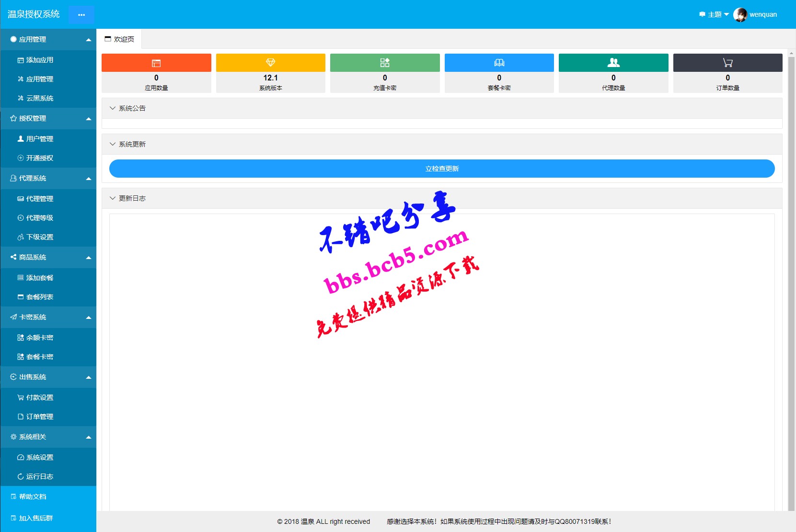Image resolution: width=796 pixels, height=532 pixels.
Task: Click the vertical scrollbar on the right
Action: (791, 283)
